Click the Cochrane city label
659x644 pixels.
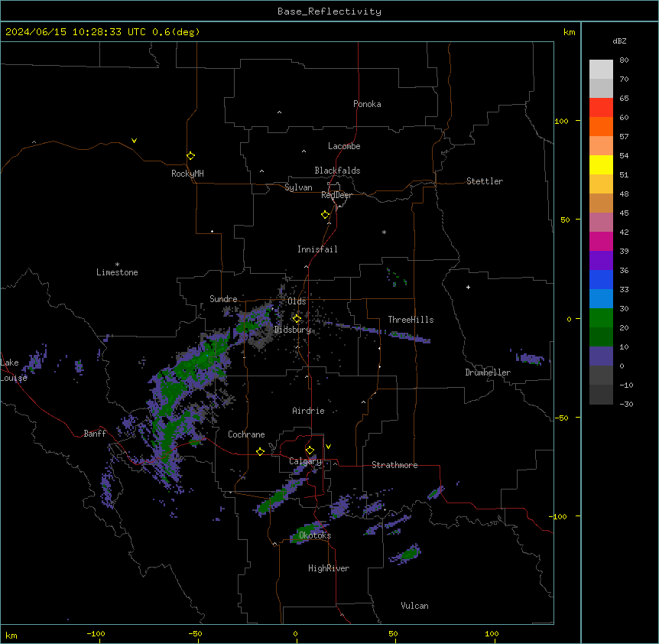246,434
